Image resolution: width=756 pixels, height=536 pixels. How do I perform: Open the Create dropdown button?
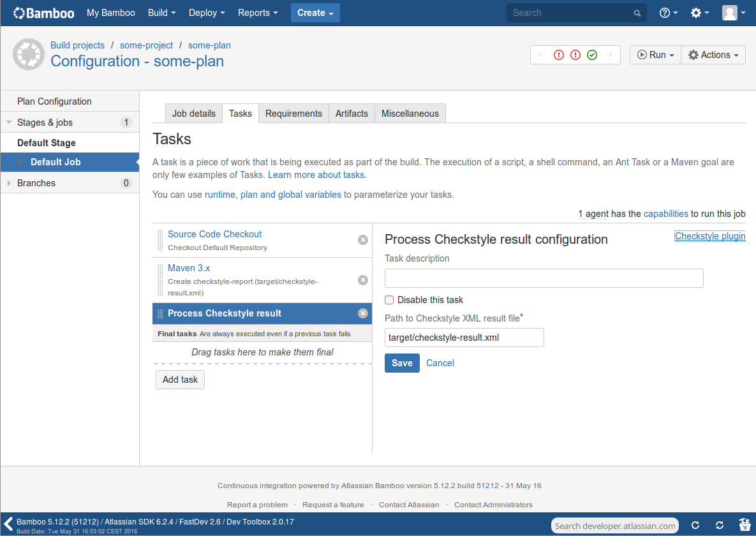click(315, 13)
